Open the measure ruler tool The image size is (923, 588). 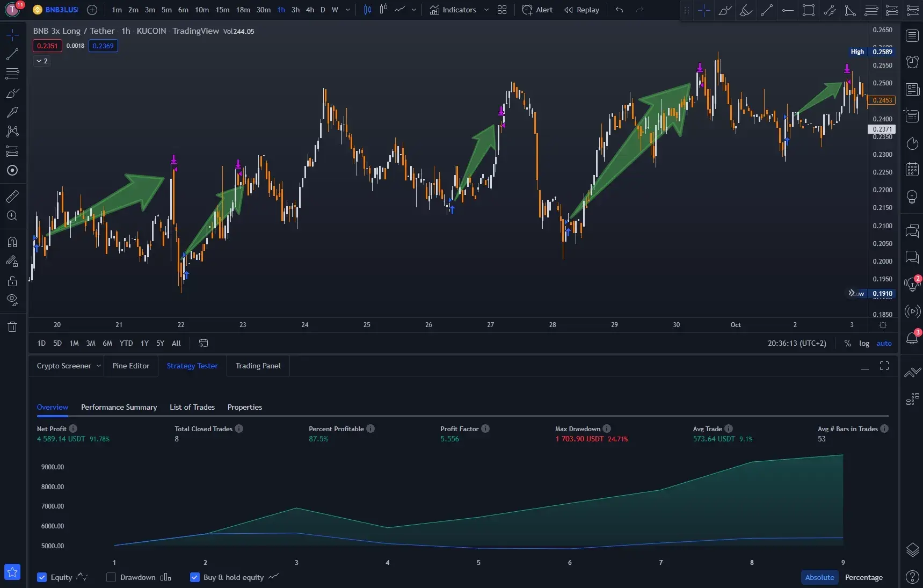[12, 197]
